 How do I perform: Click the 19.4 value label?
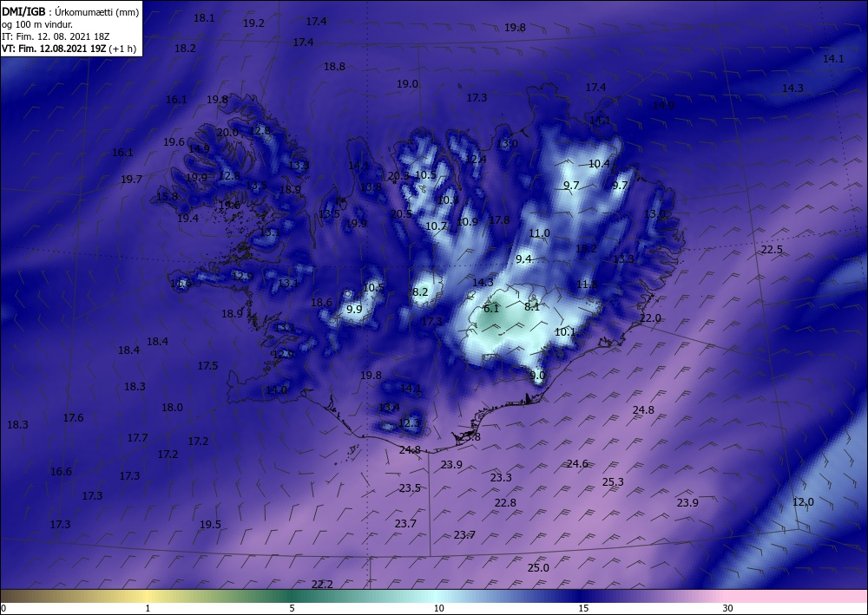(187, 218)
